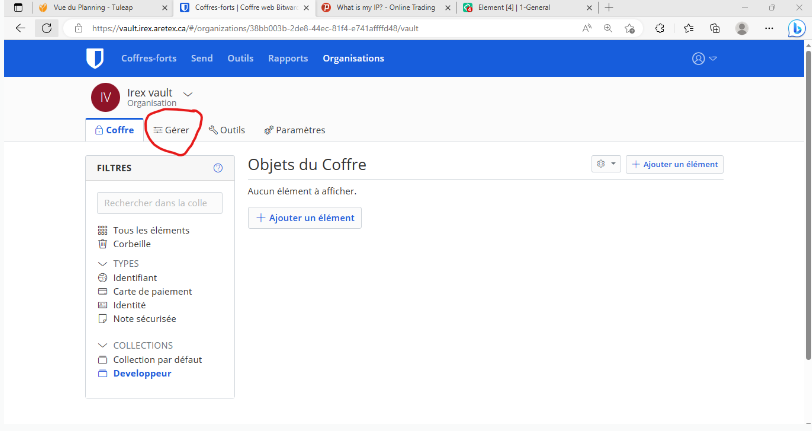Open the browser profile icon

[x=742, y=28]
